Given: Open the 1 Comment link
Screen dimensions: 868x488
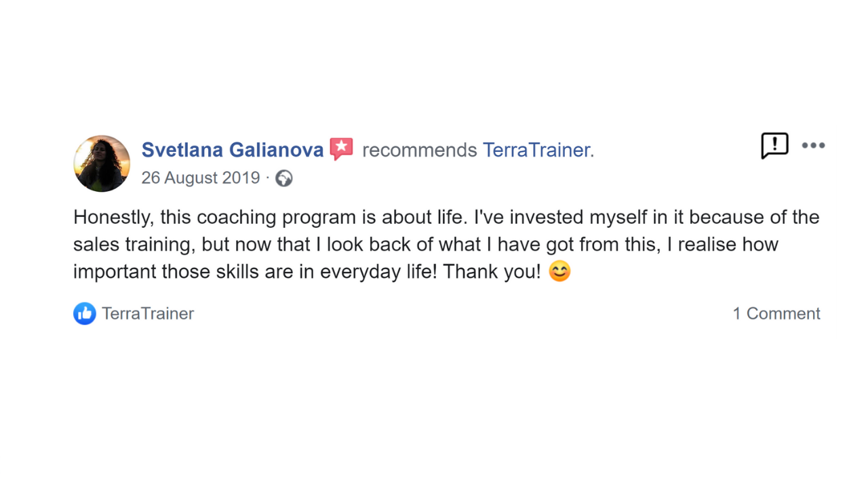Looking at the screenshot, I should (x=776, y=313).
